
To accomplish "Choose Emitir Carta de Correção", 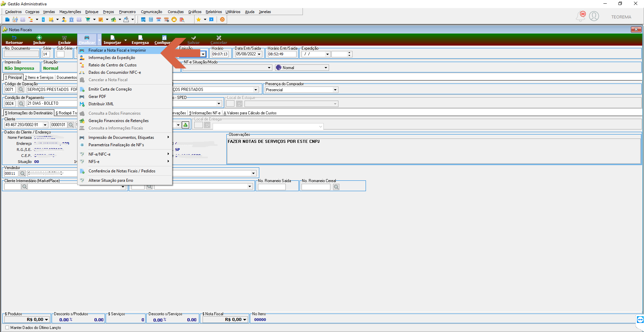I will click(x=125, y=89).
